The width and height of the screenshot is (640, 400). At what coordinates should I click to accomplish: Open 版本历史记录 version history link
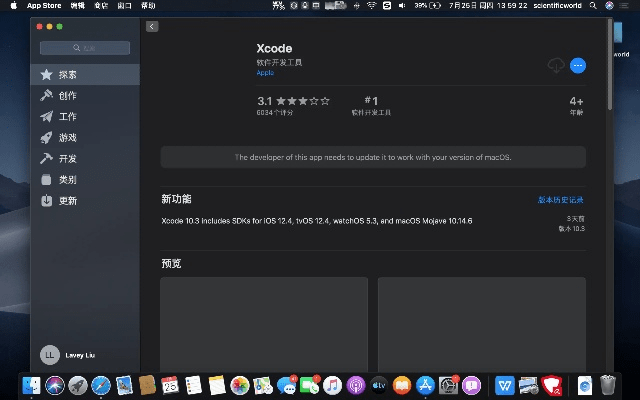[x=560, y=200]
